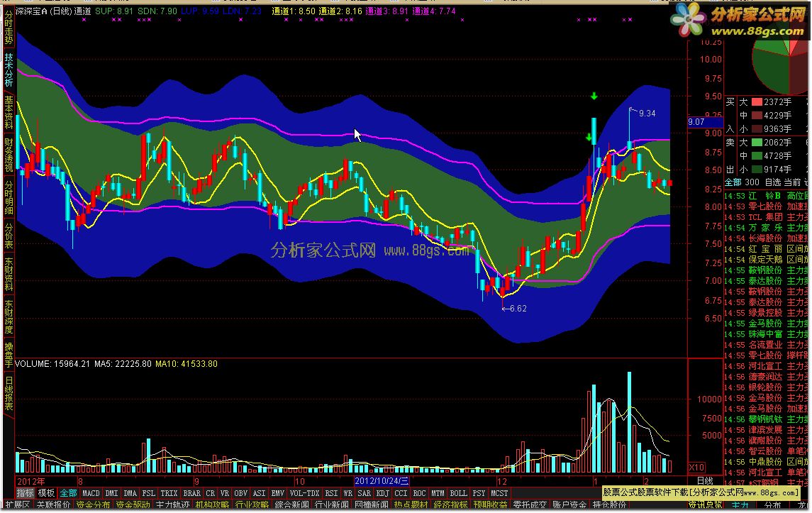Click the red swatch beside 2372手

[757, 102]
